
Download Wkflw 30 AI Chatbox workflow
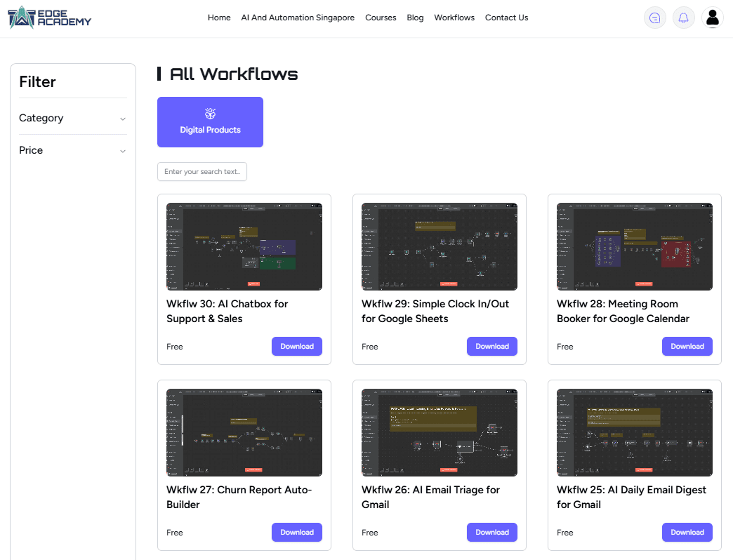296,346
